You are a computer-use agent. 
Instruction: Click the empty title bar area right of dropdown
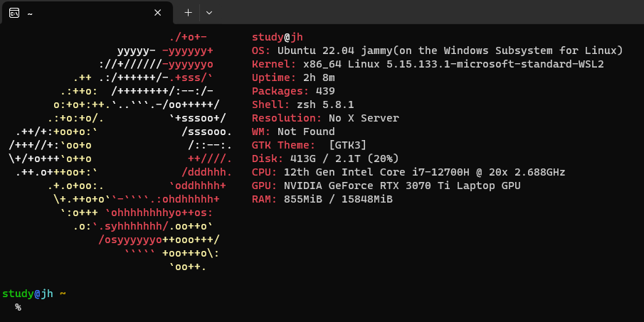427,13
